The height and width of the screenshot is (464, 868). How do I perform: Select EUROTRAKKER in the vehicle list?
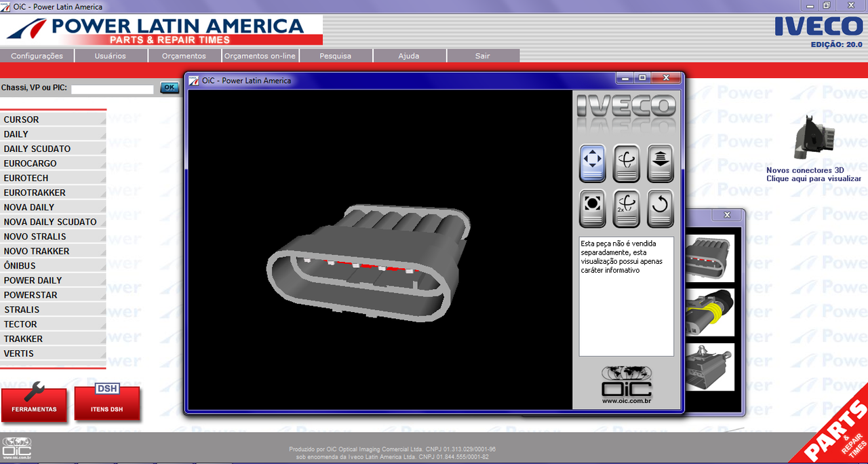[x=54, y=193]
